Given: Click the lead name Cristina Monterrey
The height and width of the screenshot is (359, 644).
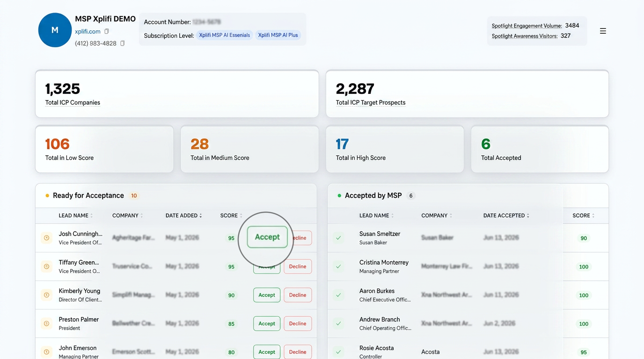Looking at the screenshot, I should pos(384,262).
